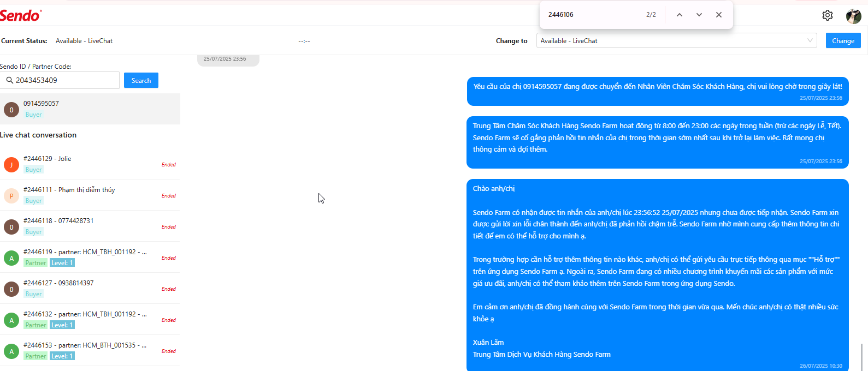Click the Sendo logo
The image size is (868, 371).
tap(21, 15)
